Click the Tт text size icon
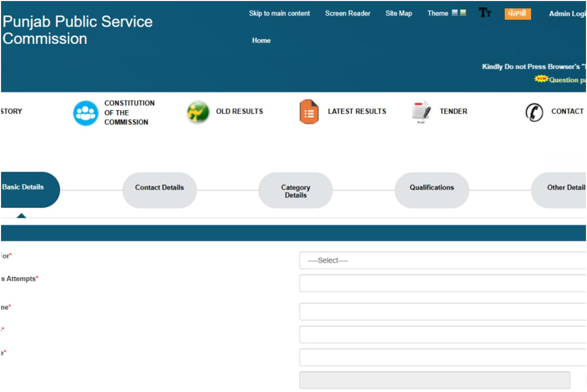The width and height of the screenshot is (587, 392). (x=485, y=13)
